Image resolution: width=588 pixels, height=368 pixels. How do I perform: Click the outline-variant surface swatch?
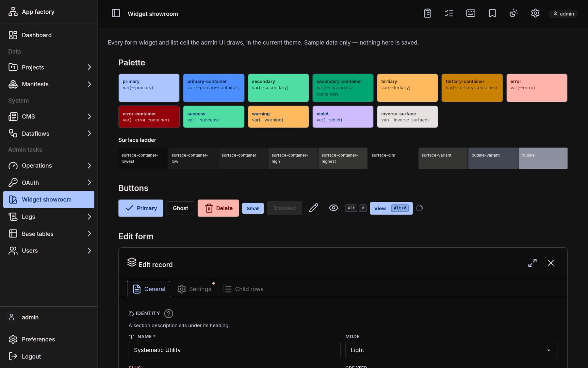(x=493, y=158)
